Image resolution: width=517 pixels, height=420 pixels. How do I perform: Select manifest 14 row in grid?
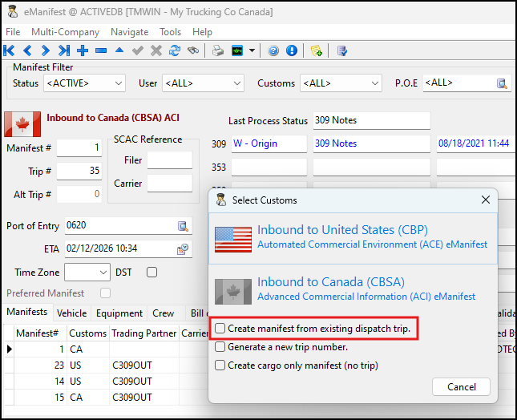107,381
